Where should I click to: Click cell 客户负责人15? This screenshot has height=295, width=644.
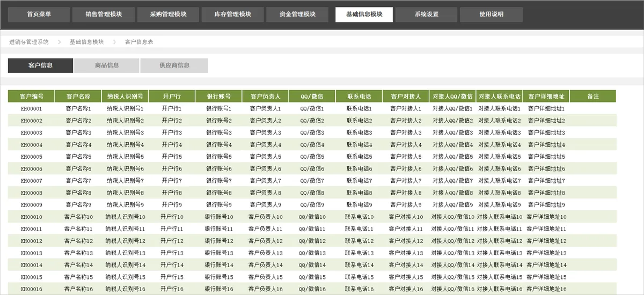[266, 277]
